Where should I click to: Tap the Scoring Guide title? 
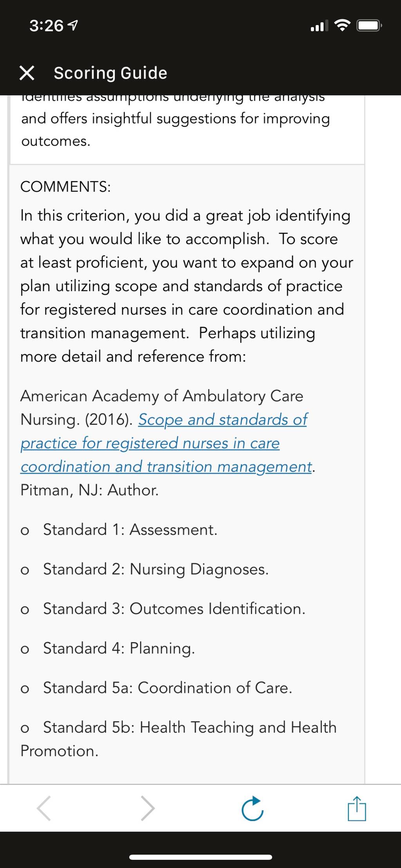click(110, 73)
